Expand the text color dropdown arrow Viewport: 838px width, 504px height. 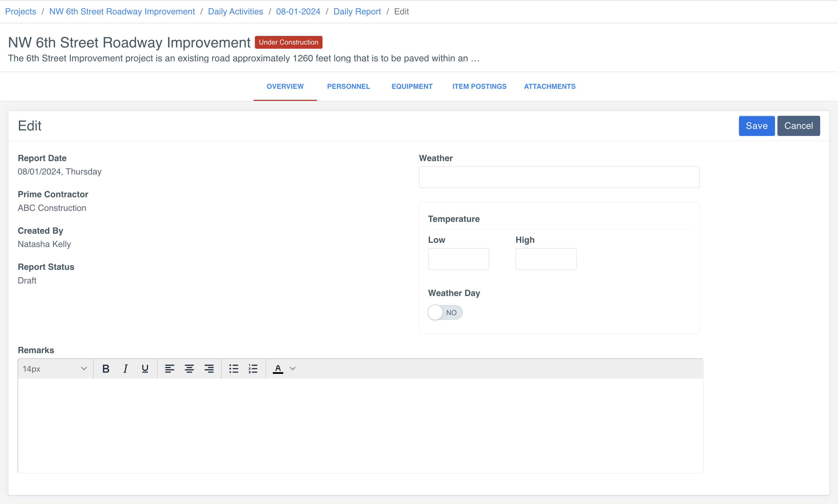click(x=292, y=369)
